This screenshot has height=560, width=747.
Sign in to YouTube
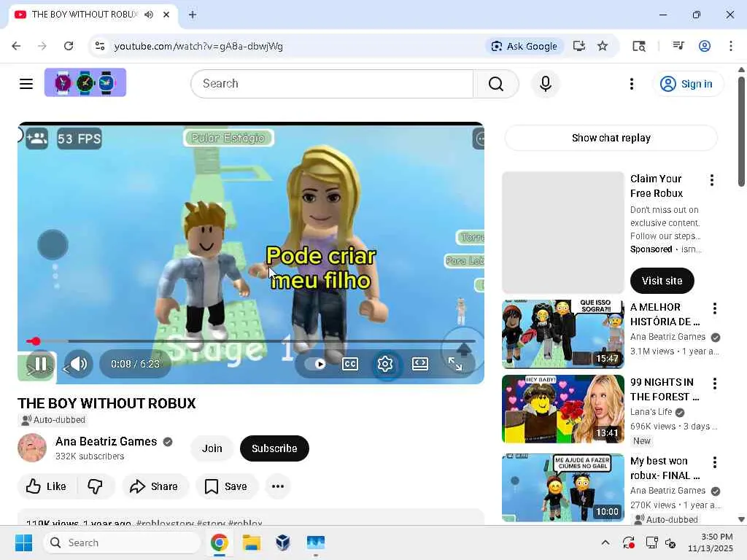pos(686,84)
